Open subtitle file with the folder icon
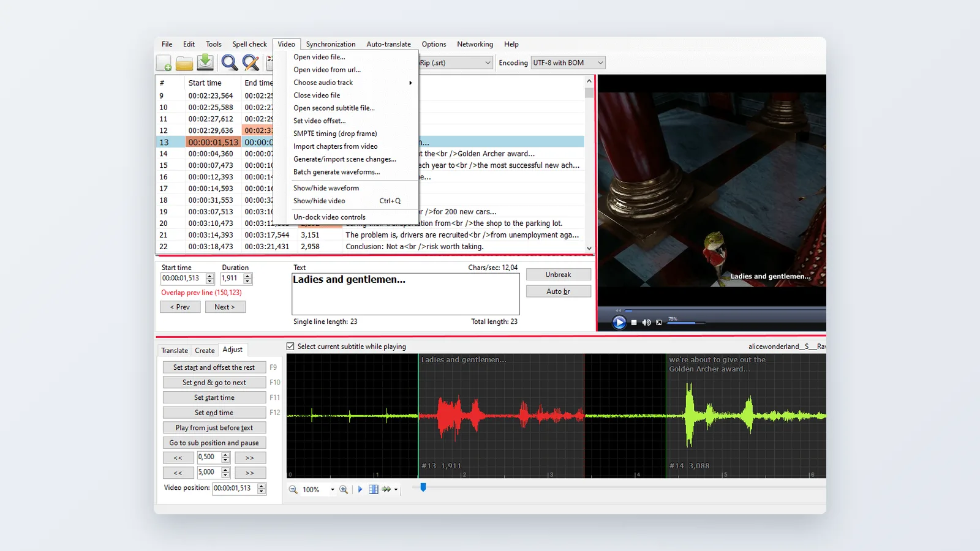This screenshot has width=980, height=551. pyautogui.click(x=184, y=63)
